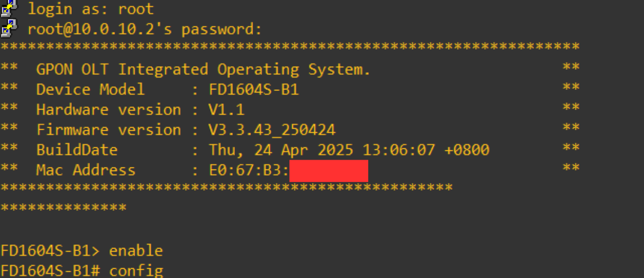Click the red redacted Mac address block

(x=328, y=171)
